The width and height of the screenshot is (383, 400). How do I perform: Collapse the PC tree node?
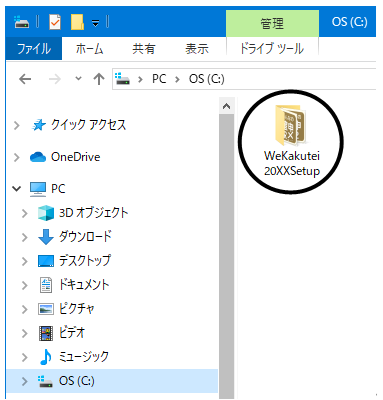[x=16, y=189]
